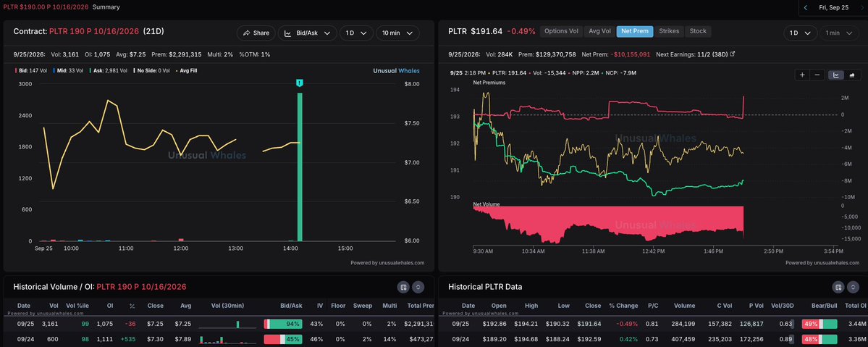Click the 45% bid/ask bar in the 09/24 row
Screen dimensions: 868x347
[283, 339]
